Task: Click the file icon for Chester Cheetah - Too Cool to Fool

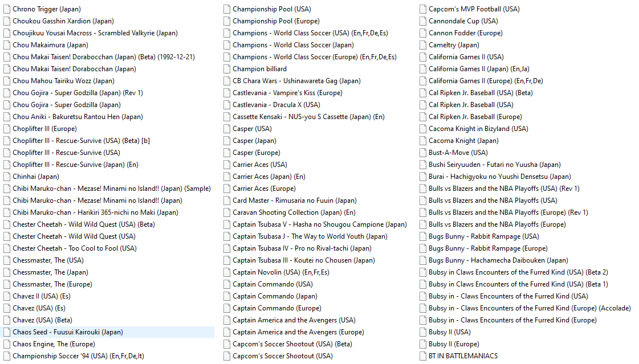Action: click(x=6, y=248)
